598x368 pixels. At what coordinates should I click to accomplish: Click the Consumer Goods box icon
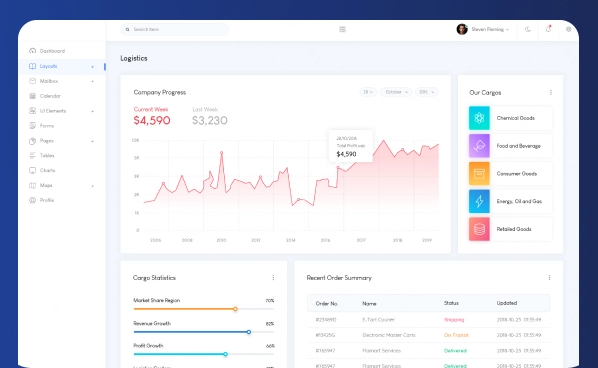point(479,174)
